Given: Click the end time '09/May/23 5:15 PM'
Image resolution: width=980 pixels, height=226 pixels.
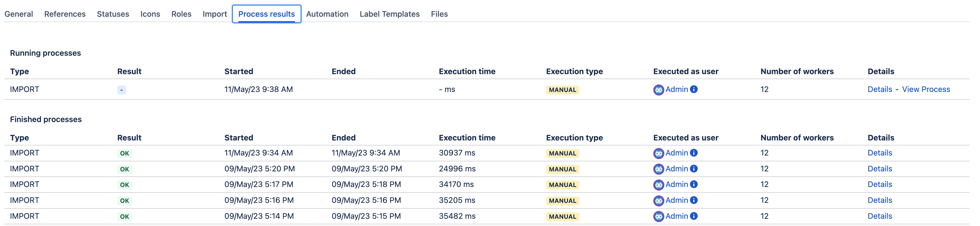Looking at the screenshot, I should coord(366,217).
